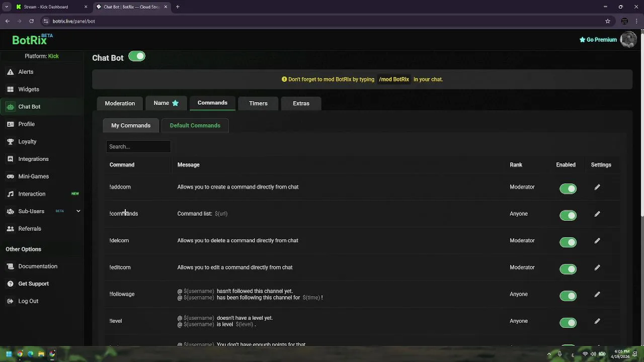The height and width of the screenshot is (362, 644).
Task: Click the Log Out arrow icon
Action: point(10,301)
